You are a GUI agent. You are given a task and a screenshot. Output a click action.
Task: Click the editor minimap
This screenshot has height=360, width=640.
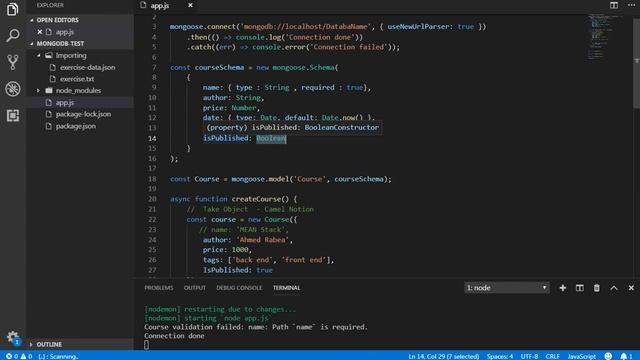coord(606,37)
